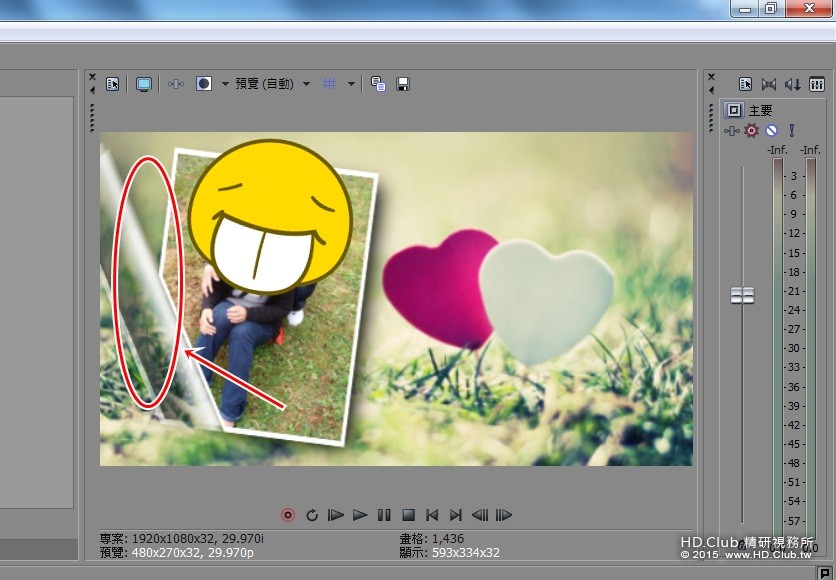The height and width of the screenshot is (580, 836).
Task: Step to previous frame
Action: click(480, 515)
